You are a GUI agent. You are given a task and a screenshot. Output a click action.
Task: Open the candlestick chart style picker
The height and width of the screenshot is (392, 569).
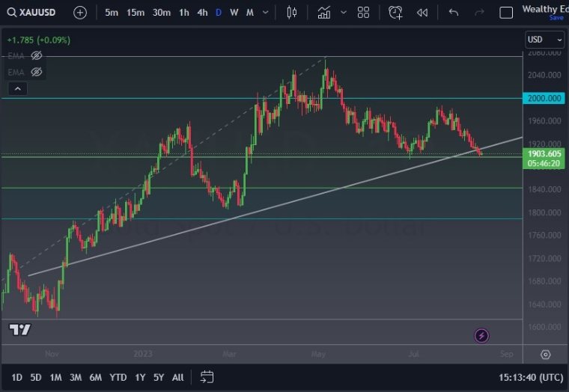tap(292, 13)
